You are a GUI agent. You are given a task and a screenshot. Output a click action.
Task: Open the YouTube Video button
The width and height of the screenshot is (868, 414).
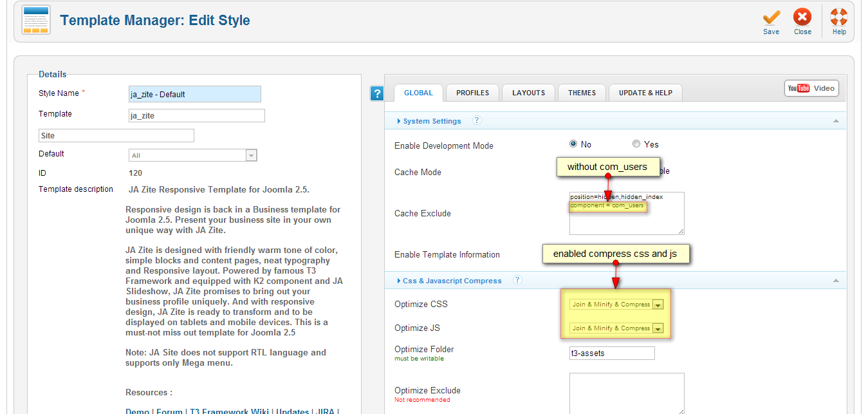click(811, 88)
